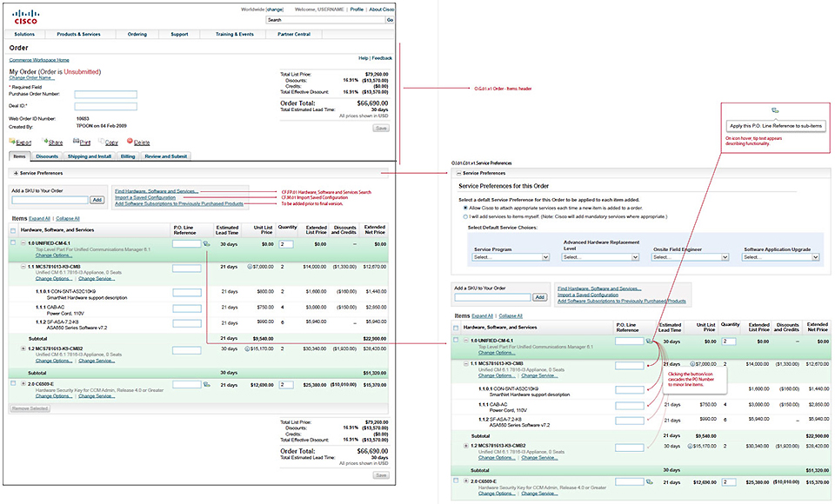This screenshot has width=835, height=504.
Task: Apply P.O. reference icon on 1.0 UNIFIED-CM-6.1 row
Action: click(x=206, y=245)
